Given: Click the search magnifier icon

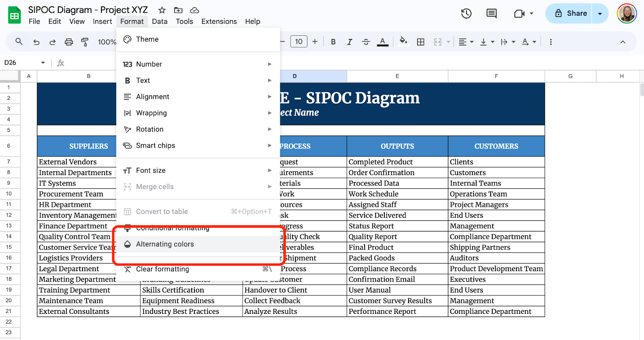Looking at the screenshot, I should pyautogui.click(x=19, y=41).
